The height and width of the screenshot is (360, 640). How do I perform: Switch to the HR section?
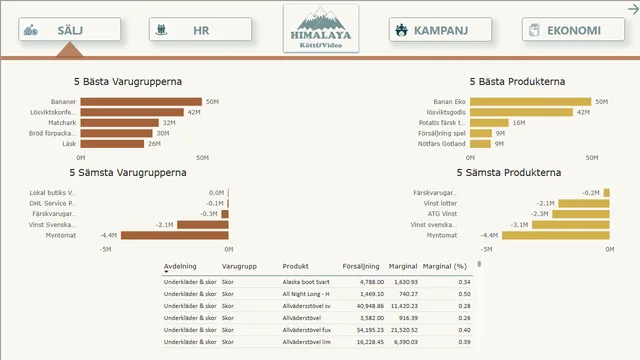[x=200, y=29]
